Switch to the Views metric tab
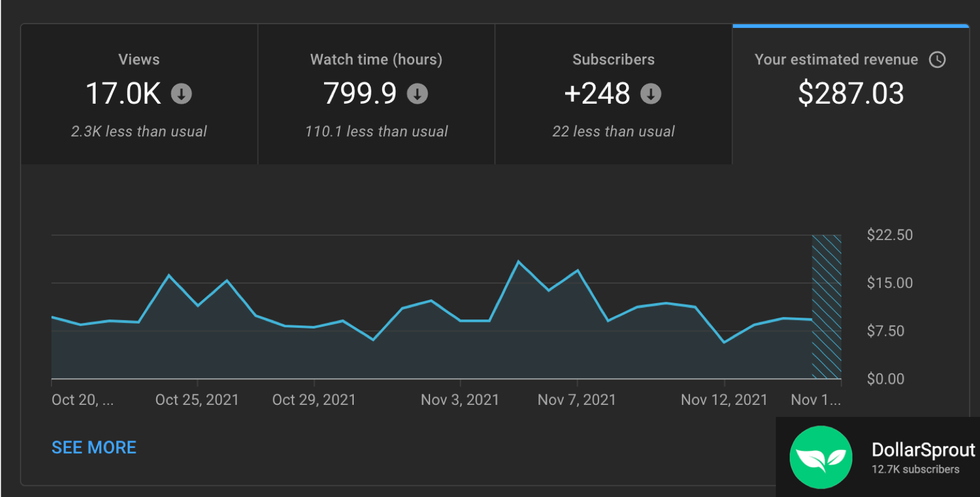This screenshot has height=497, width=980. click(x=139, y=94)
